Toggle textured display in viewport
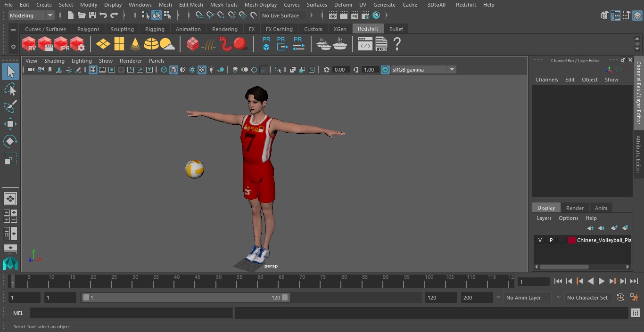 click(202, 70)
